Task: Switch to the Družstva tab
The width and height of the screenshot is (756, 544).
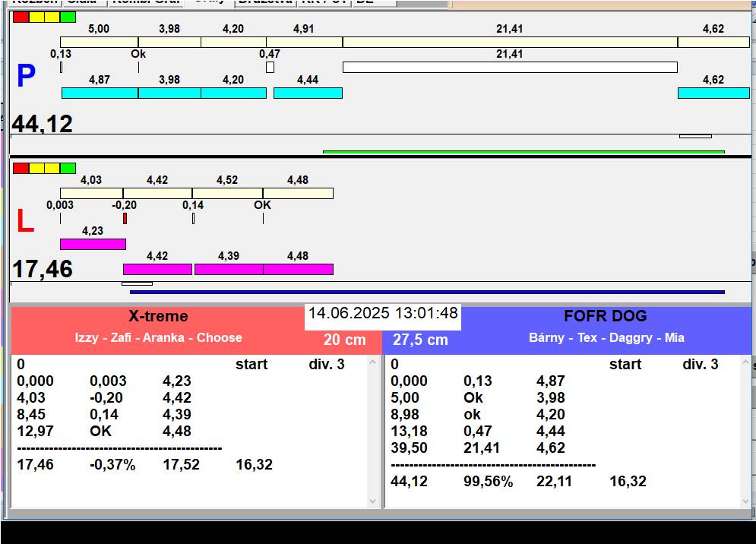Action: pos(264,2)
